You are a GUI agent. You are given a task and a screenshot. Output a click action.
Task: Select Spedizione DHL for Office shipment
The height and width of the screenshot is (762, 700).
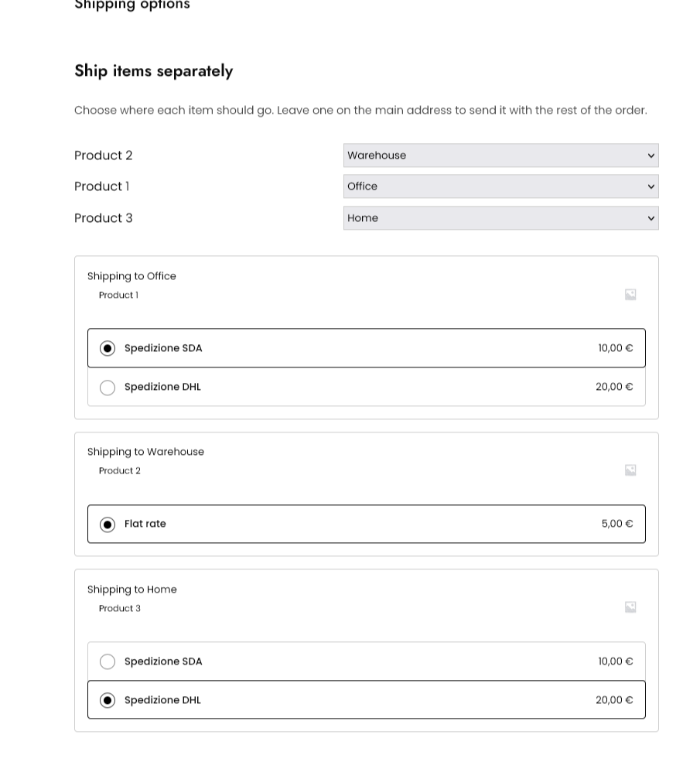[x=367, y=387]
